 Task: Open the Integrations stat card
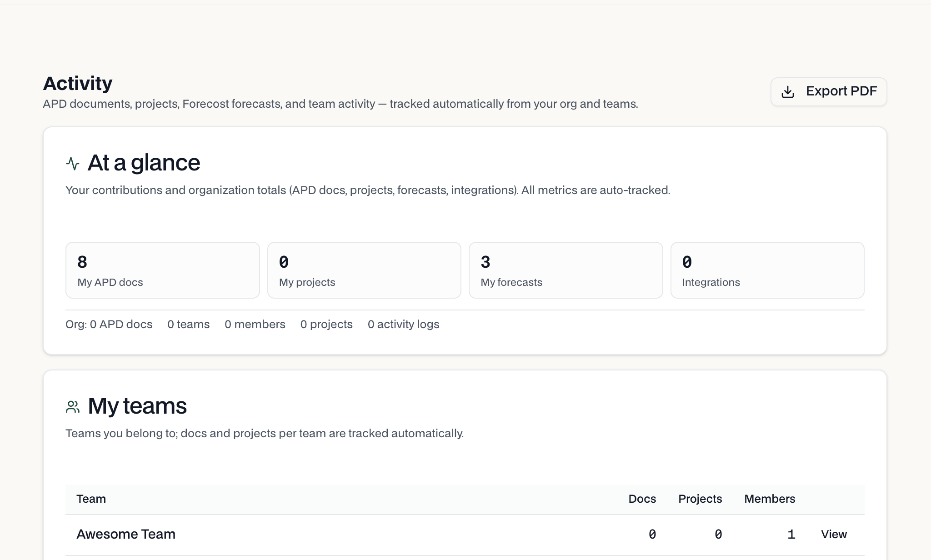coord(767,270)
